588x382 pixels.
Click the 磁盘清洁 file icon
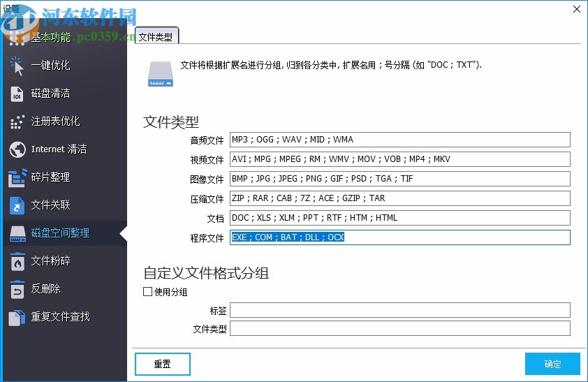coord(17,94)
